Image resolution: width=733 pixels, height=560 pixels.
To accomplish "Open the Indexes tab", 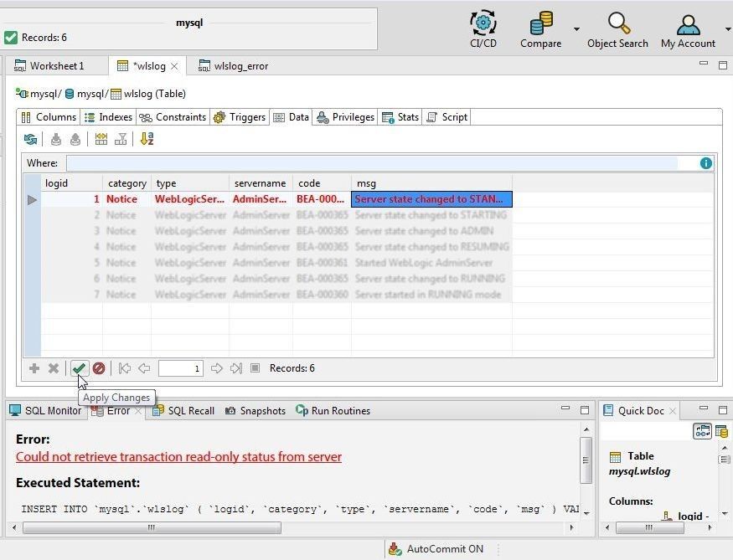I will pyautogui.click(x=108, y=117).
